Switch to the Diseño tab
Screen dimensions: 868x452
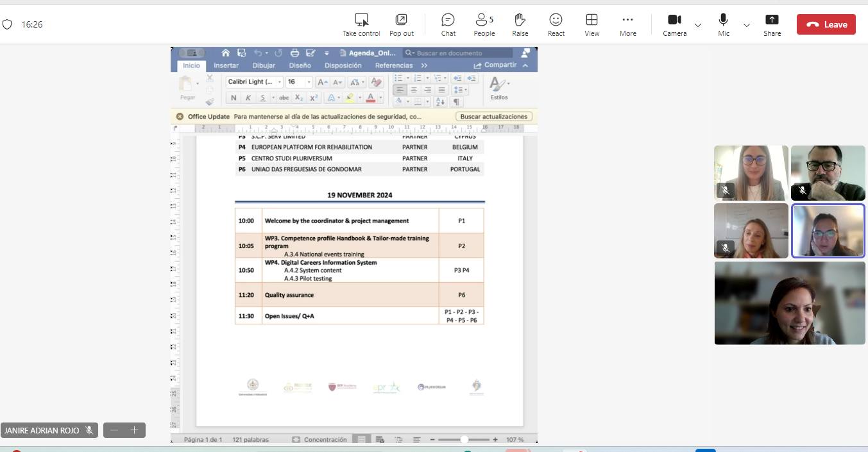click(300, 65)
